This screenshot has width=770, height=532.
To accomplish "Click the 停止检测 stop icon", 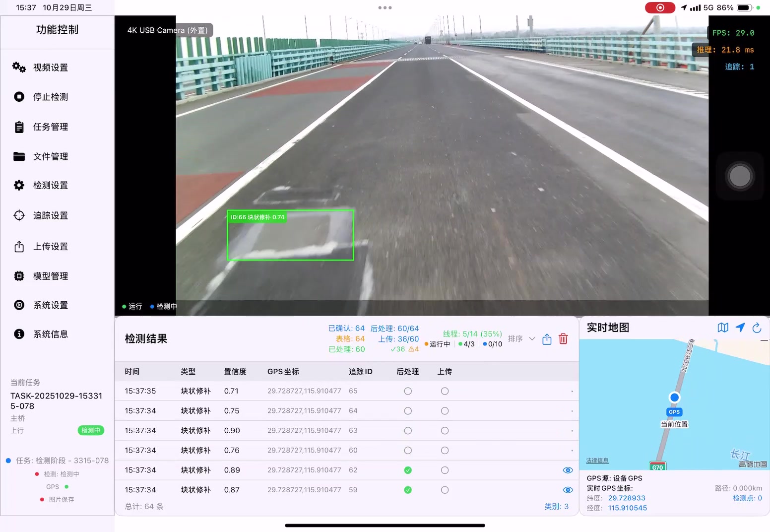I will [x=19, y=97].
